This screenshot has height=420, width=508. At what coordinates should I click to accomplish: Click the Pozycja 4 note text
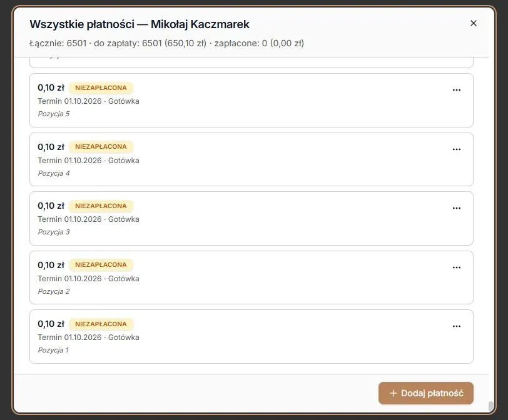point(53,173)
